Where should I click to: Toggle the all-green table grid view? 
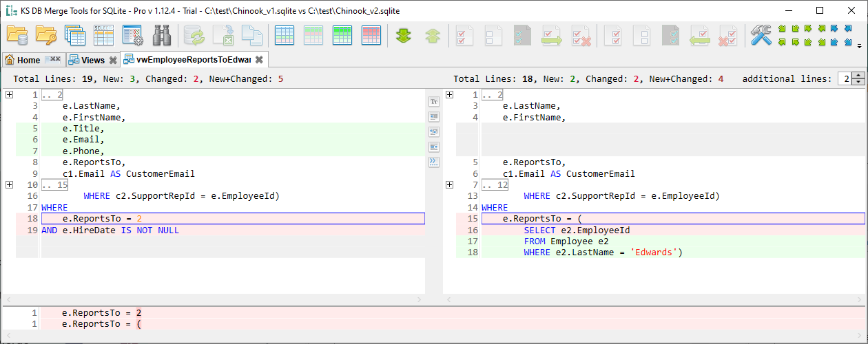pyautogui.click(x=342, y=35)
